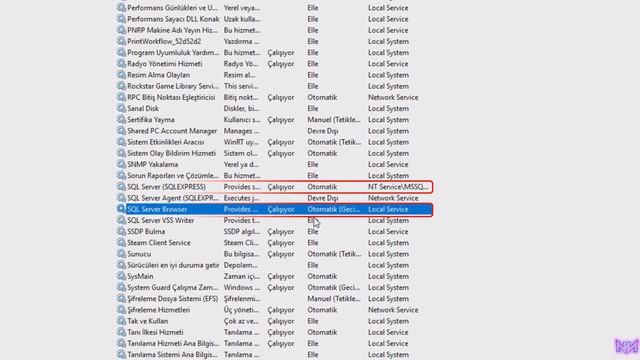
Task: Select the Program Uyumluluk Yardım... name
Action: [x=173, y=53]
